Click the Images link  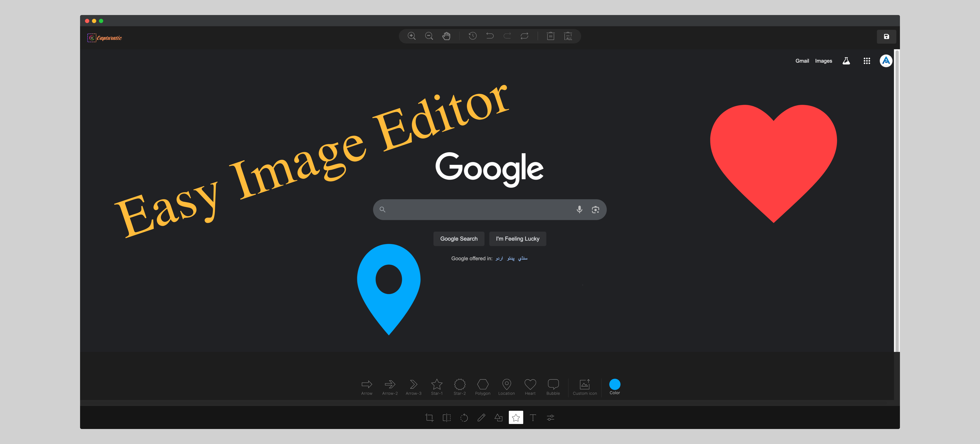tap(823, 61)
